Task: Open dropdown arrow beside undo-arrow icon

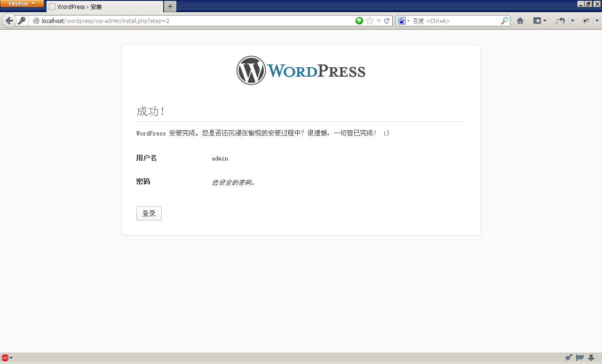Action: tap(572, 21)
